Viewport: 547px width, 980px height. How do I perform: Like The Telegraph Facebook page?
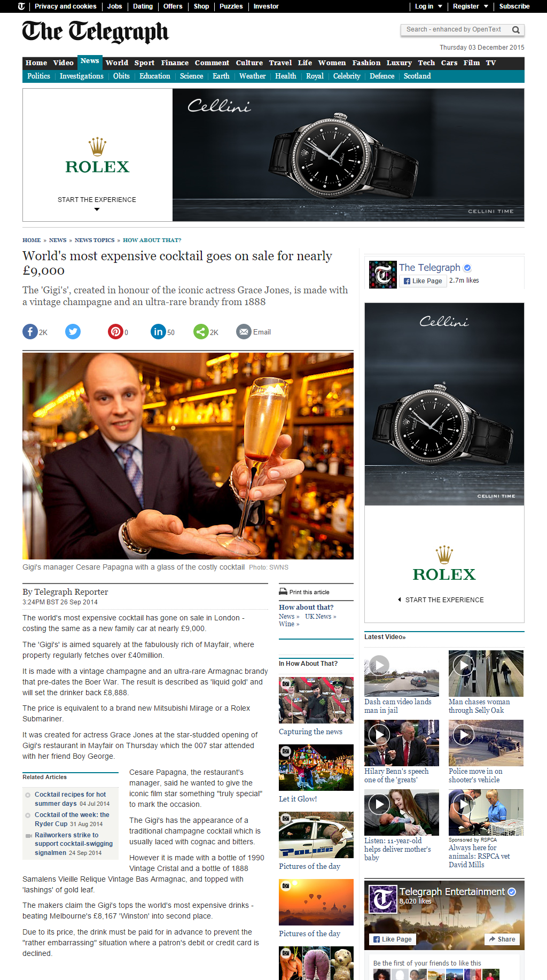click(x=423, y=281)
